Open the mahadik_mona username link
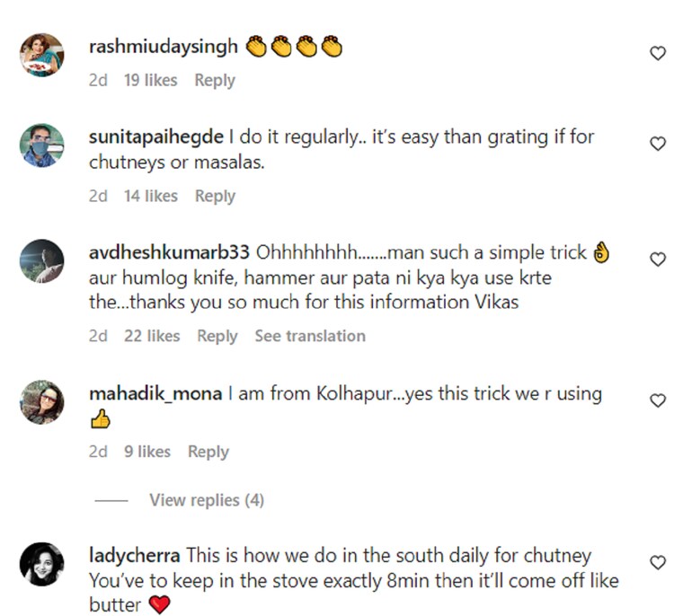Image resolution: width=674 pixels, height=616 pixels. tap(155, 394)
